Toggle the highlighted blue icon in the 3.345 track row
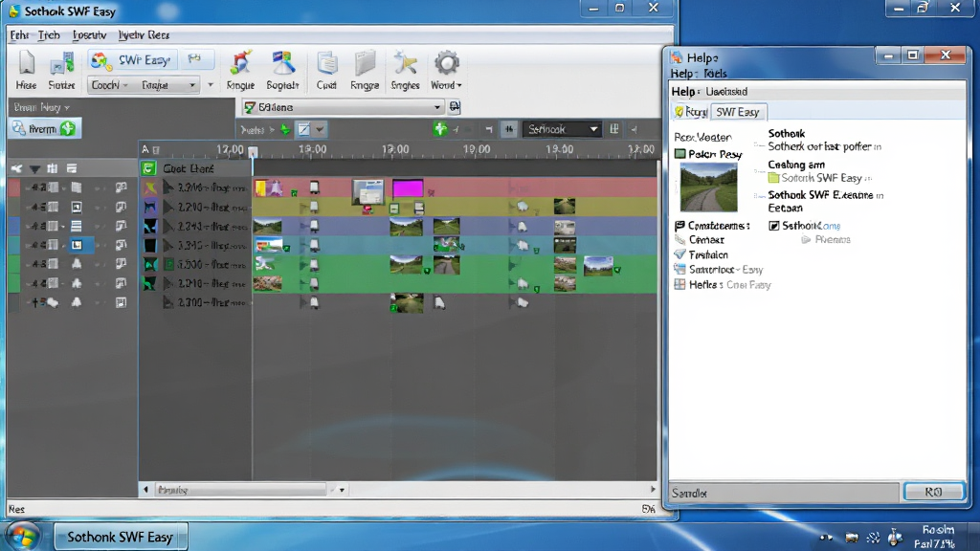The image size is (980, 551). [77, 245]
